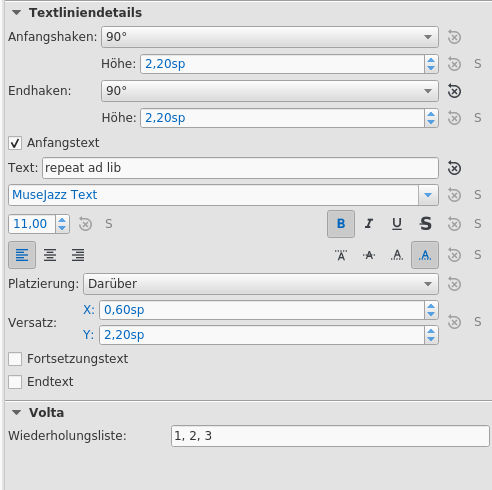Toggle underline text formatting button
492x490 pixels.
pos(397,224)
